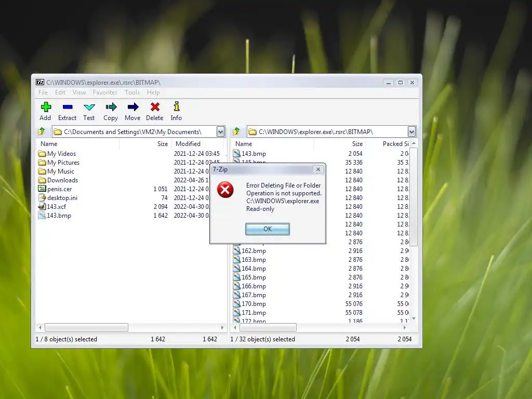Image resolution: width=532 pixels, height=399 pixels.
Task: Click the 7-Zip title bar app icon
Action: (40, 82)
